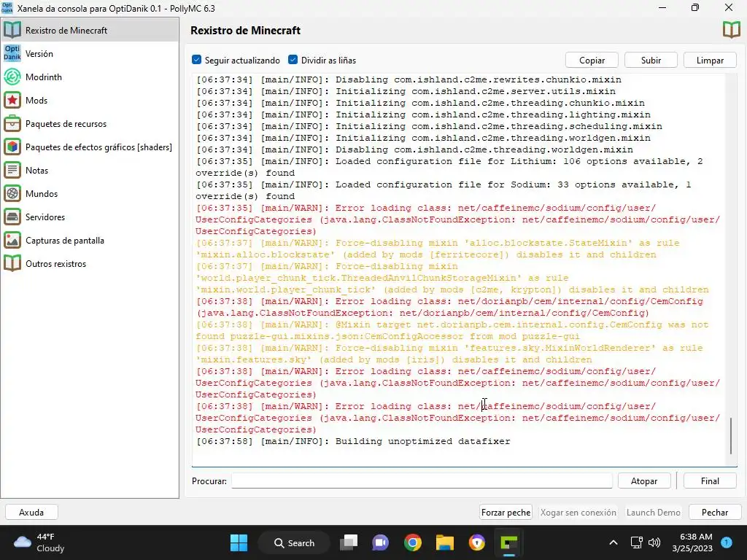747x560 pixels.
Task: Click warning line mentioning 'ferritecore'
Action: pos(438,249)
